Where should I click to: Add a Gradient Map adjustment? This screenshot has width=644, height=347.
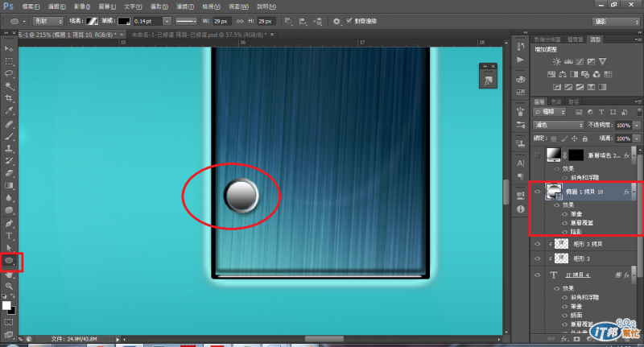602,87
